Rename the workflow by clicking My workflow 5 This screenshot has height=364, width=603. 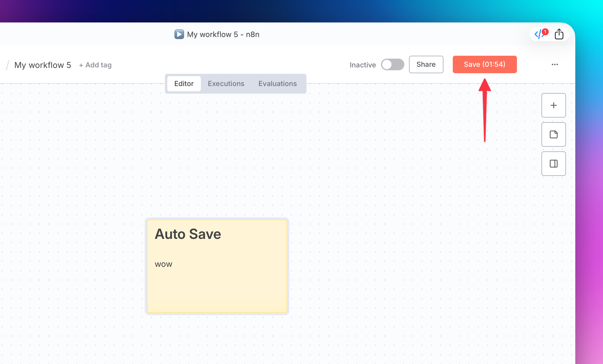click(x=43, y=65)
